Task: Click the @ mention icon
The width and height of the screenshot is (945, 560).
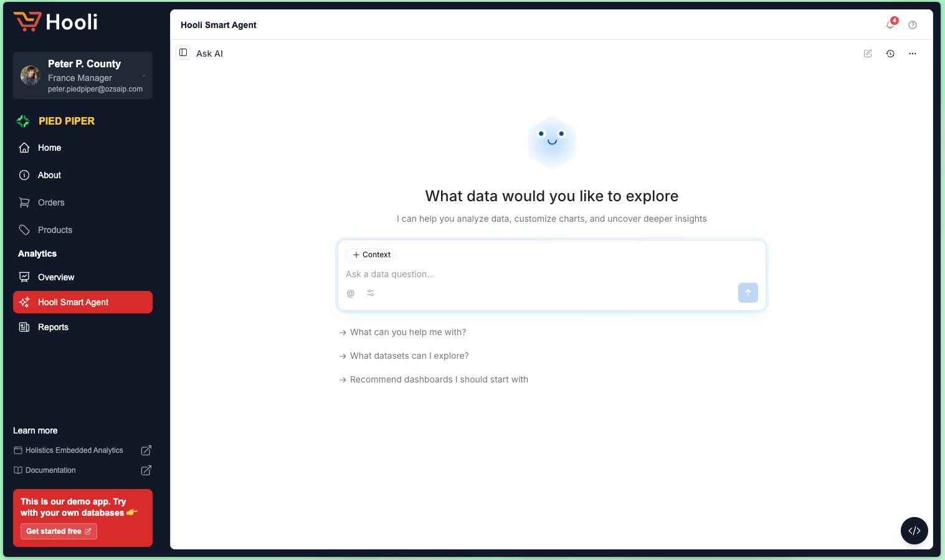Action: (351, 293)
